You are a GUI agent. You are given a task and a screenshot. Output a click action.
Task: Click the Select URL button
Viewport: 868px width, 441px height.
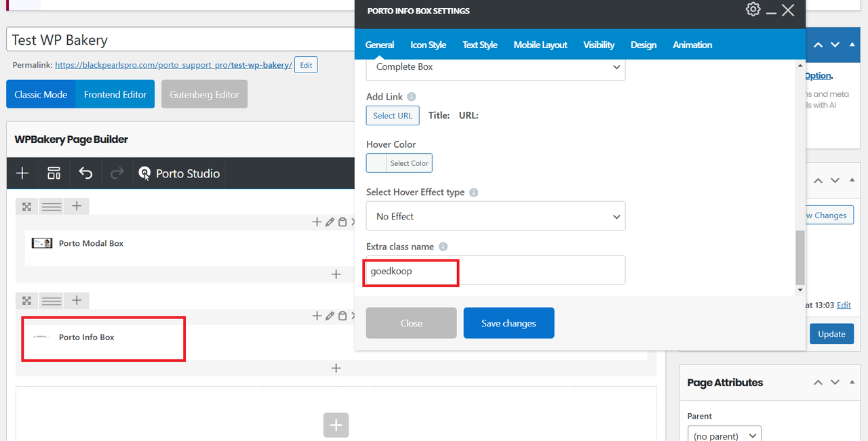[393, 116]
